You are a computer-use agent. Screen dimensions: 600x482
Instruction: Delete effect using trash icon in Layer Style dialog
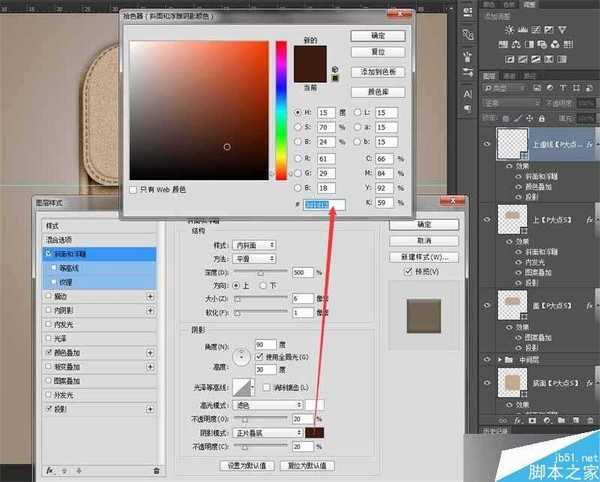point(156,471)
